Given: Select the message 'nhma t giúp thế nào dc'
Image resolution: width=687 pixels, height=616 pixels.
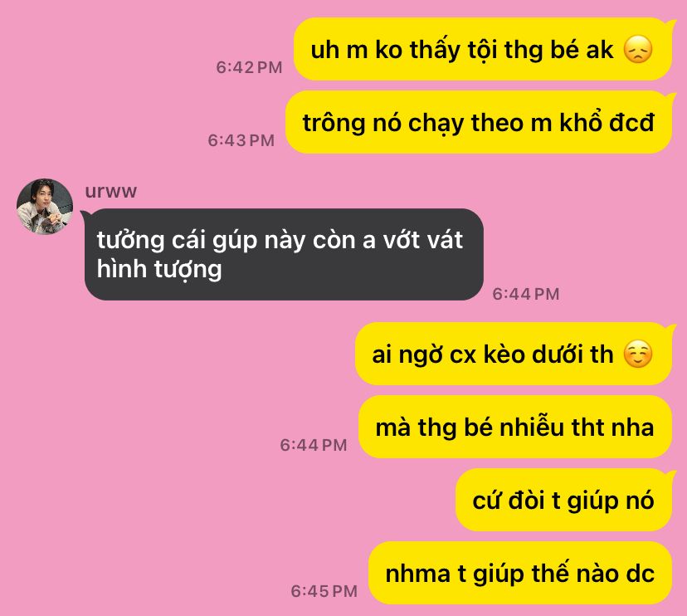Looking at the screenshot, I should click(x=520, y=573).
